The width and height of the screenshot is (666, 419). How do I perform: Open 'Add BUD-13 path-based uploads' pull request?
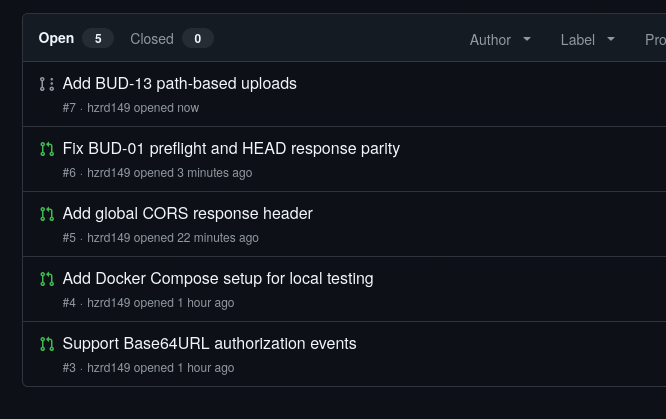coord(180,84)
